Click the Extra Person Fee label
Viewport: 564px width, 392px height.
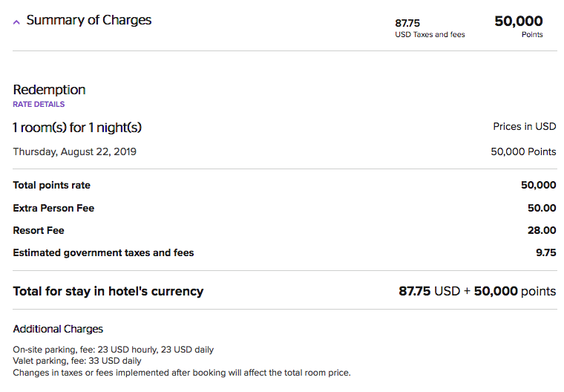pos(53,208)
